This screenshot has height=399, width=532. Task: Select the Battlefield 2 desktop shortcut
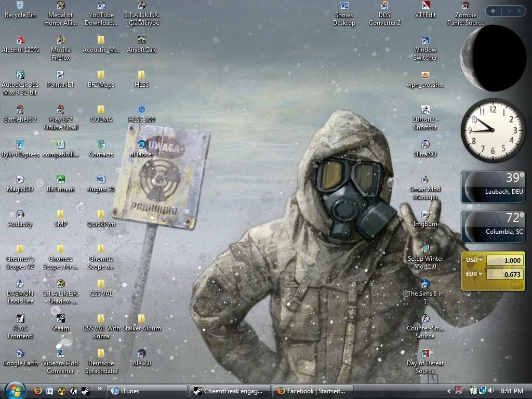click(x=20, y=114)
